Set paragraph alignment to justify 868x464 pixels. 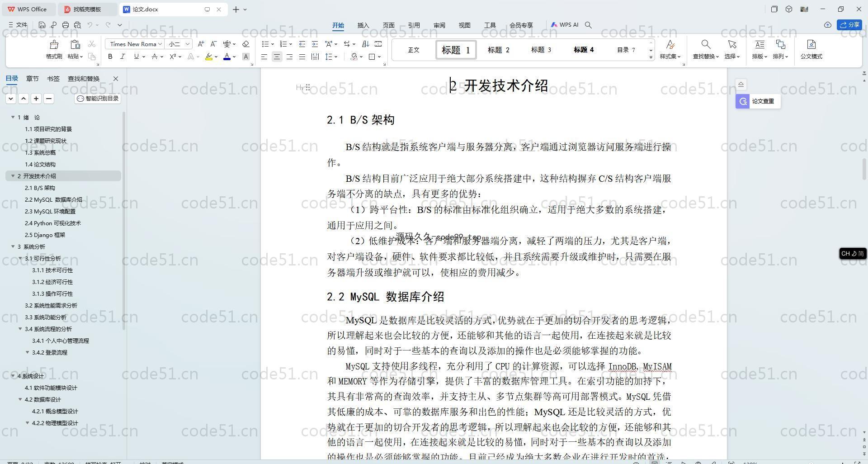point(302,57)
